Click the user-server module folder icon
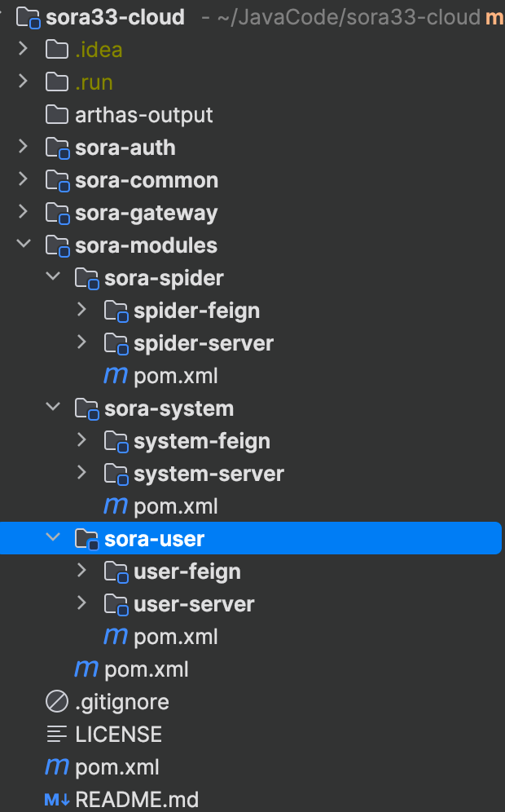 pyautogui.click(x=116, y=604)
